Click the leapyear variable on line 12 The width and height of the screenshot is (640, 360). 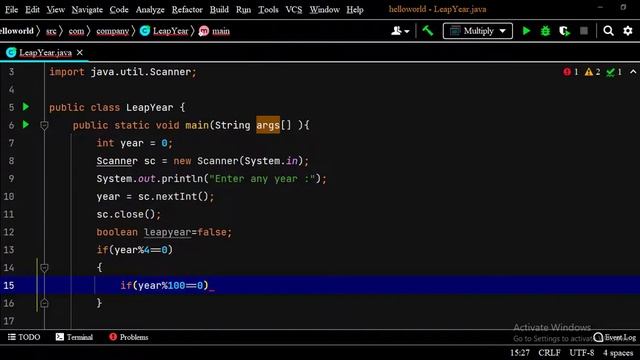tap(167, 232)
